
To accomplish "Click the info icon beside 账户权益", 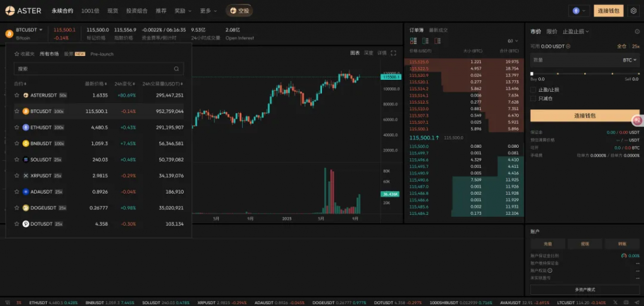I will pyautogui.click(x=550, y=270).
